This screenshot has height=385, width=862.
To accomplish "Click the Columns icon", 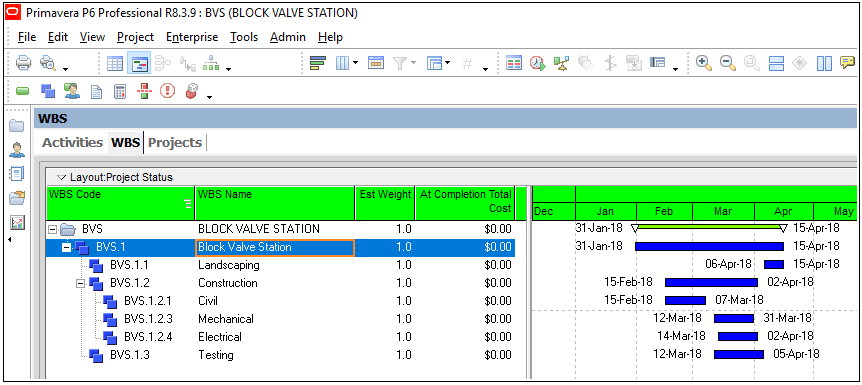I will pos(342,63).
